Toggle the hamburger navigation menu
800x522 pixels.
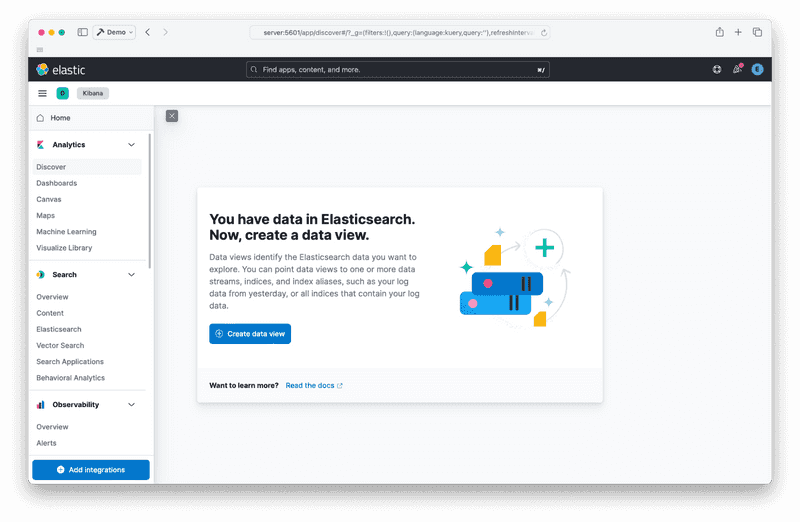[42, 93]
